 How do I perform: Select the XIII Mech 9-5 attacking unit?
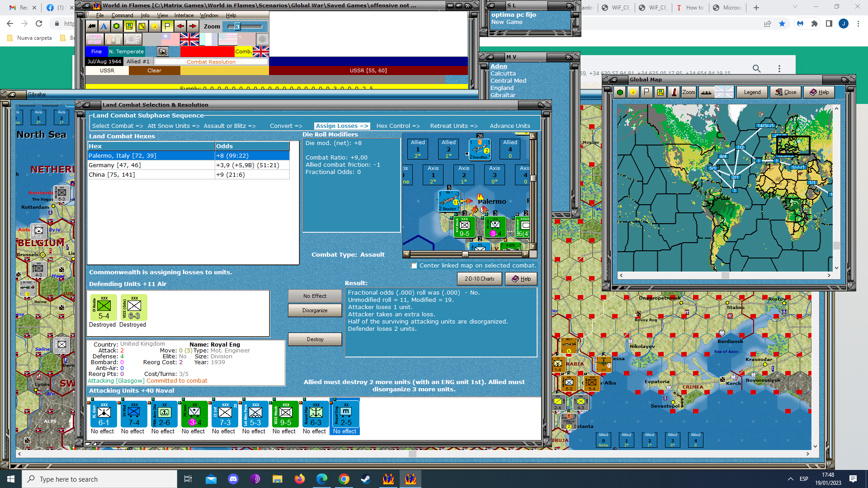(285, 414)
